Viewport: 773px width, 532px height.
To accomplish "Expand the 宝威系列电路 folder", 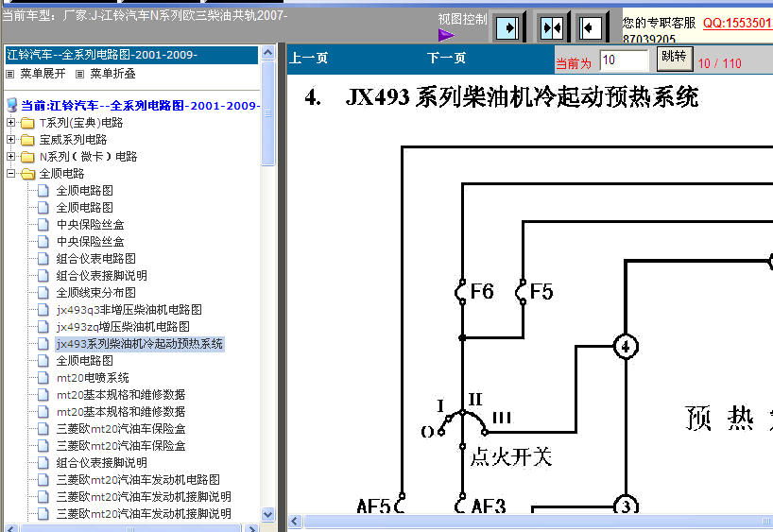I will pyautogui.click(x=10, y=140).
